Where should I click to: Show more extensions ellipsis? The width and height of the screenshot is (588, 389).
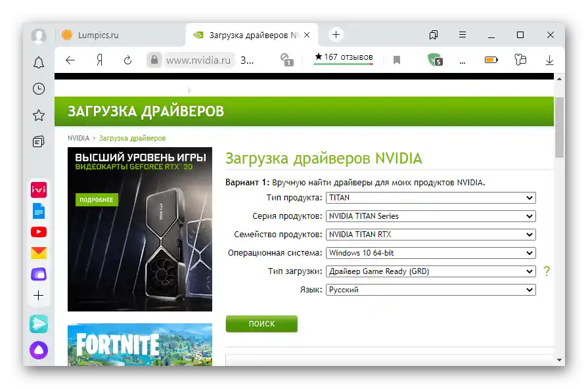[x=463, y=62]
